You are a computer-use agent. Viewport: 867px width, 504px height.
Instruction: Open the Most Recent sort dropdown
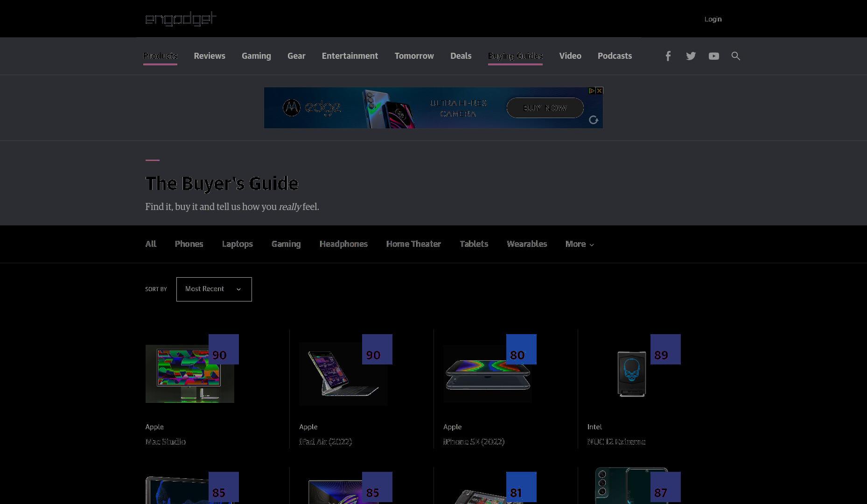(214, 289)
